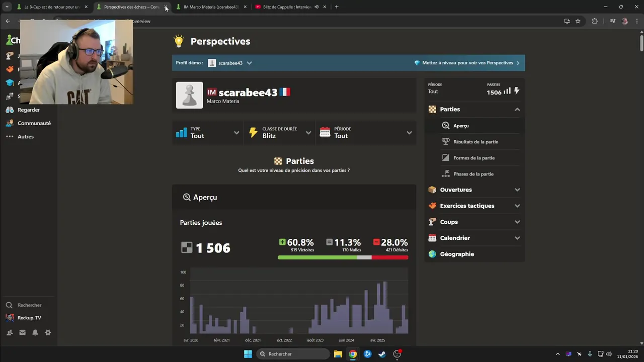
Task: Open File Explorer from the taskbar
Action: [338, 354]
